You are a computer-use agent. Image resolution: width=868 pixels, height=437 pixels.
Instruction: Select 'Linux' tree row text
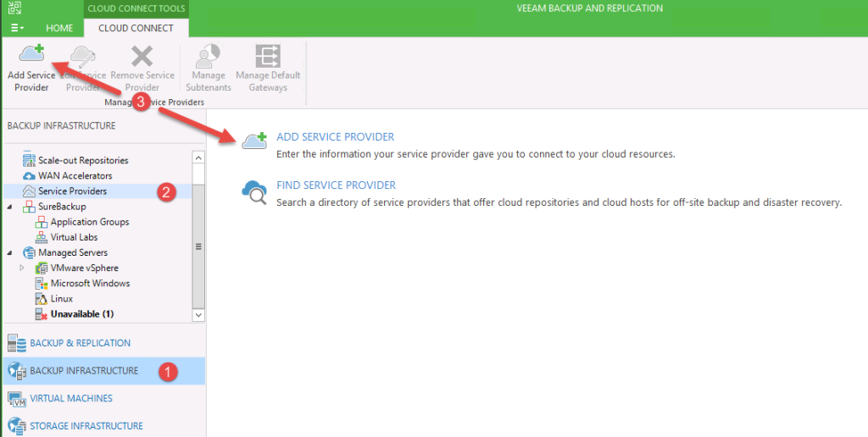[x=61, y=299]
